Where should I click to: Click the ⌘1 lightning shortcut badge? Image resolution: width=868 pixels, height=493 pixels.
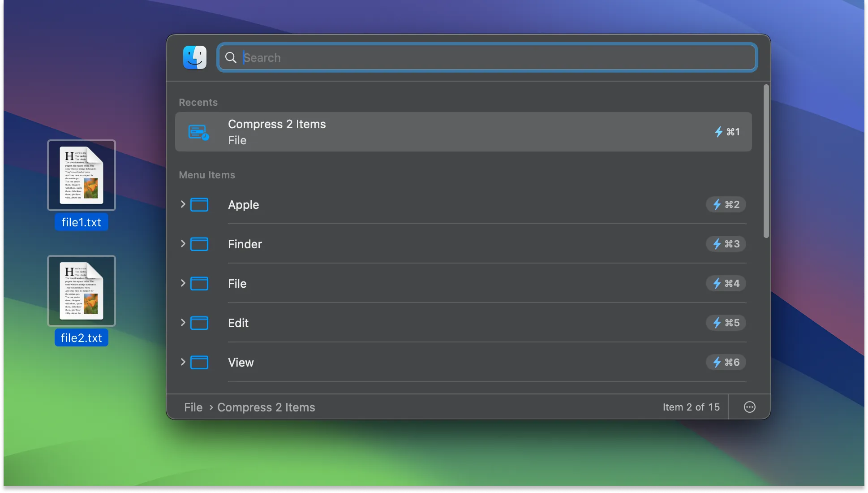tap(727, 132)
